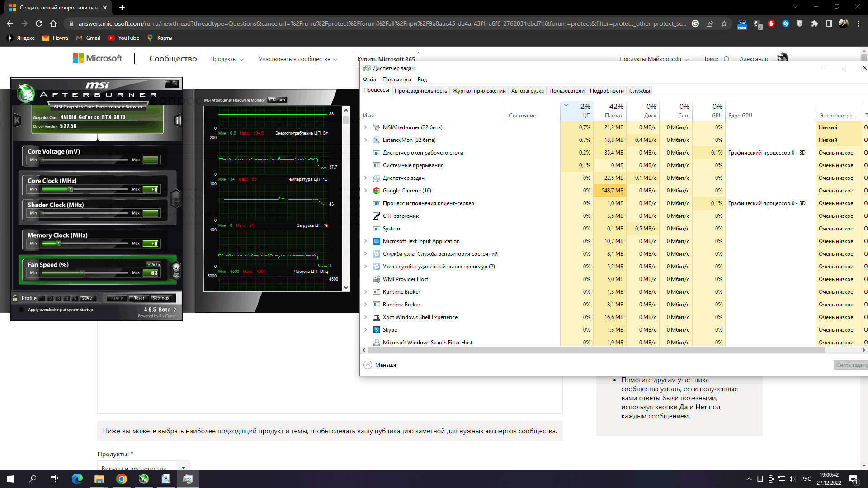Open the YouTube bookmark
This screenshot has width=868, height=488.
pyautogui.click(x=123, y=38)
